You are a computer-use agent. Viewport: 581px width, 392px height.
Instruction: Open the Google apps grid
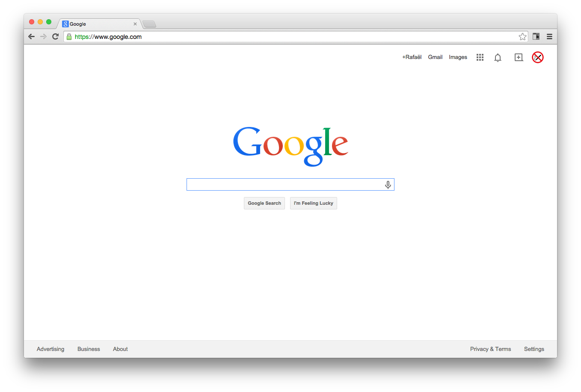[480, 57]
